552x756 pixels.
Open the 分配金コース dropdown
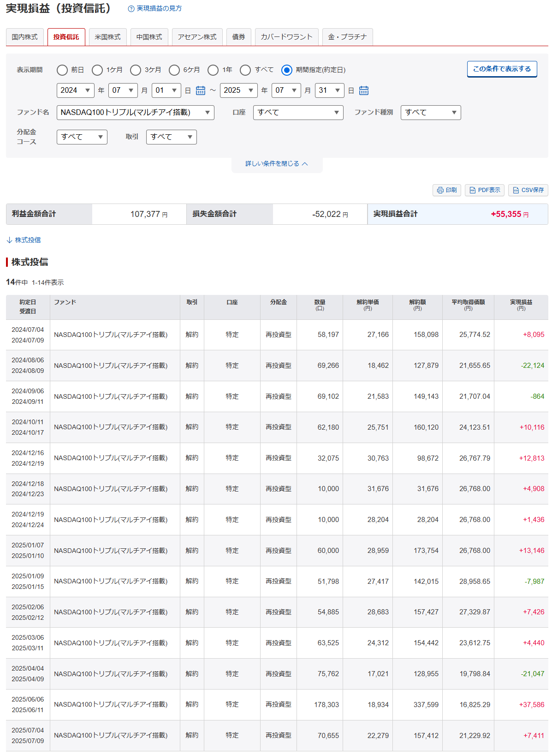(82, 137)
